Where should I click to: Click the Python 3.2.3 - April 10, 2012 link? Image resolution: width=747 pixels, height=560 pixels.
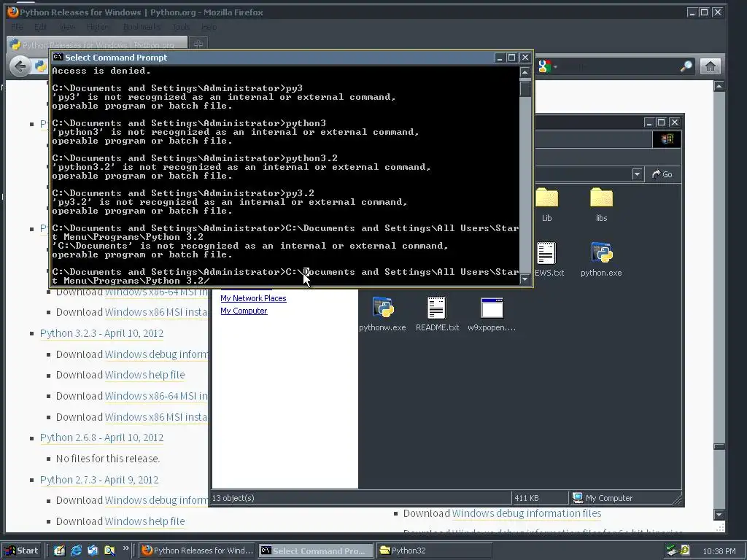pyautogui.click(x=101, y=333)
